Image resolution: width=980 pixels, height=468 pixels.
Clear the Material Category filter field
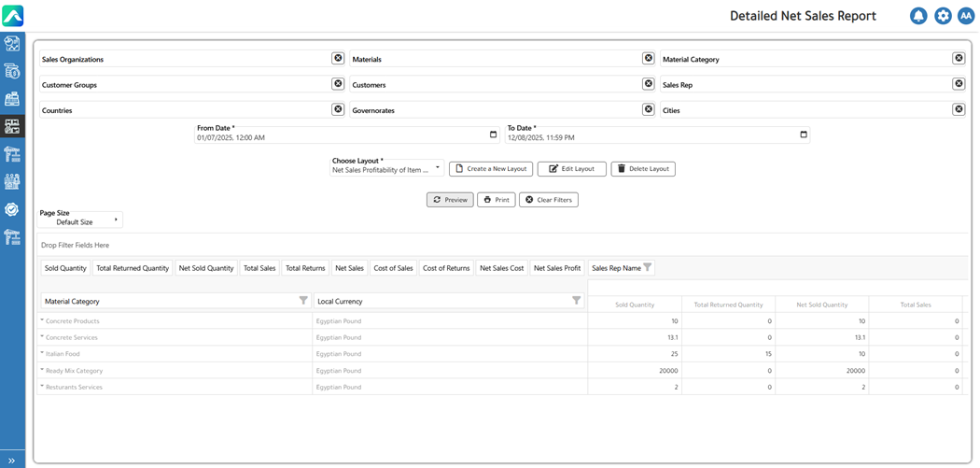959,58
